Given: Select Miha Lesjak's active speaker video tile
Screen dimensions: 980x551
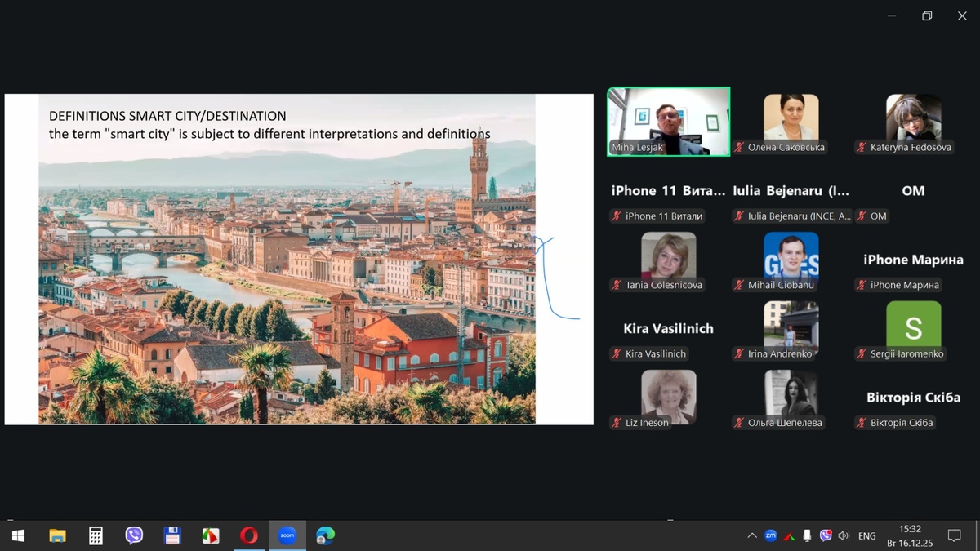Looking at the screenshot, I should click(x=668, y=121).
